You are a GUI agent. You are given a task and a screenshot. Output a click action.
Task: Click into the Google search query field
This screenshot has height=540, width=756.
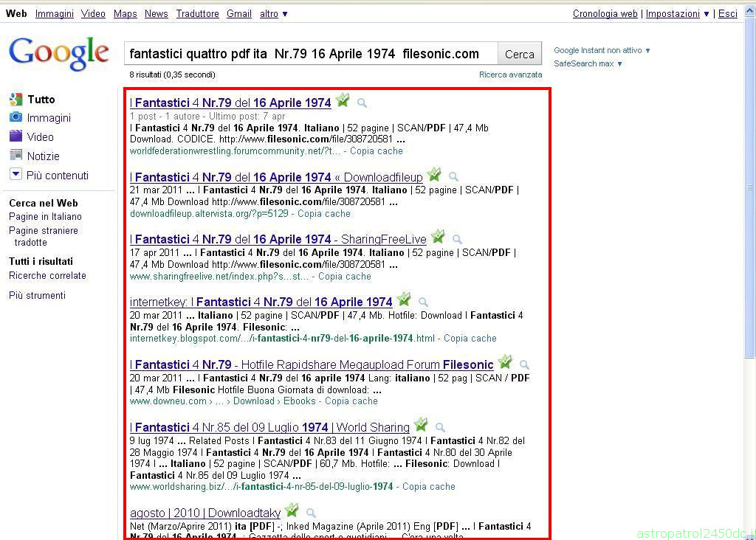[311, 54]
